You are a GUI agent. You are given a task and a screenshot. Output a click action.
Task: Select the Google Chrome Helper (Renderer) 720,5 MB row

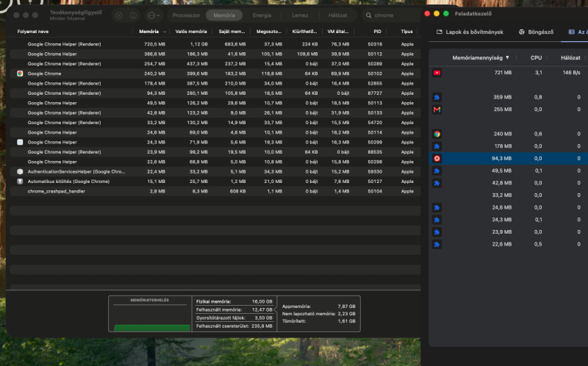coord(215,44)
